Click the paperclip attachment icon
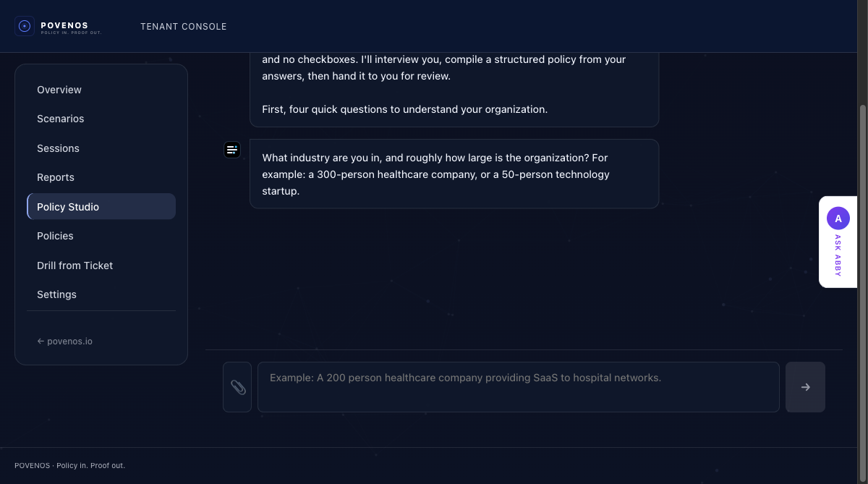The height and width of the screenshot is (484, 868). [237, 387]
